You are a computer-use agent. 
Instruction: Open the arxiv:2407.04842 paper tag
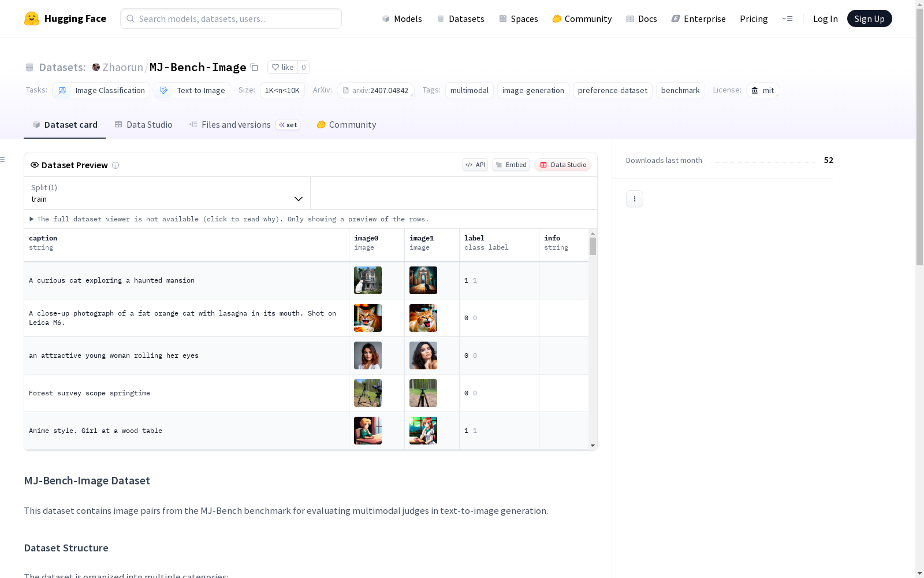pos(375,90)
